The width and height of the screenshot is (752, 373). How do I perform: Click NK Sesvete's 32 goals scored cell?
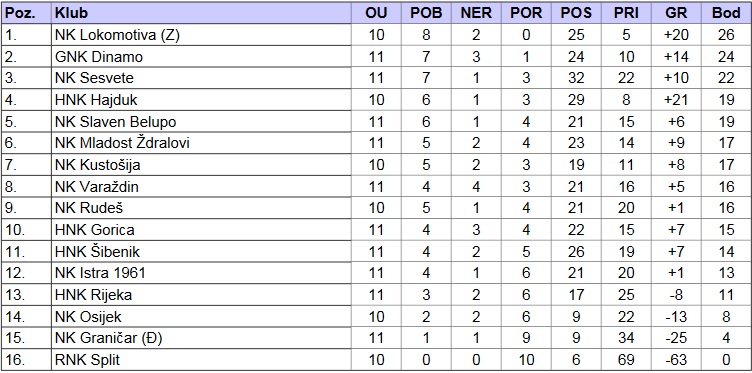click(576, 78)
